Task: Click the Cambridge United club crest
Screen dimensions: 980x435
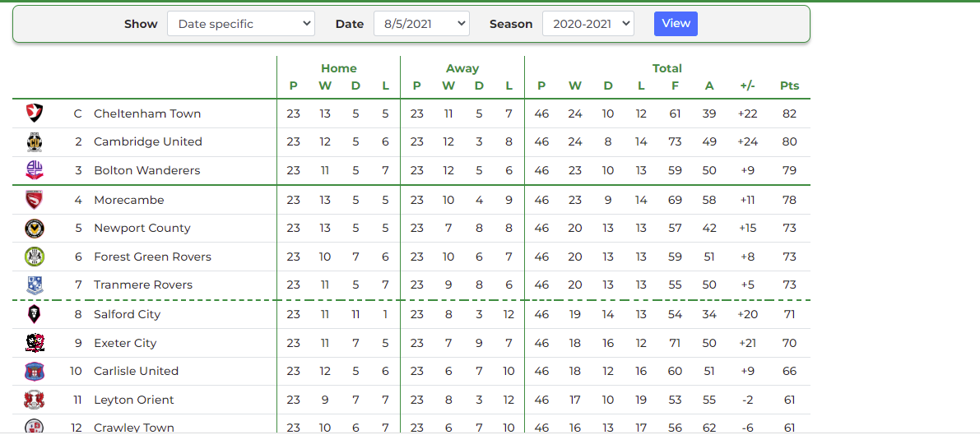Action: click(34, 142)
